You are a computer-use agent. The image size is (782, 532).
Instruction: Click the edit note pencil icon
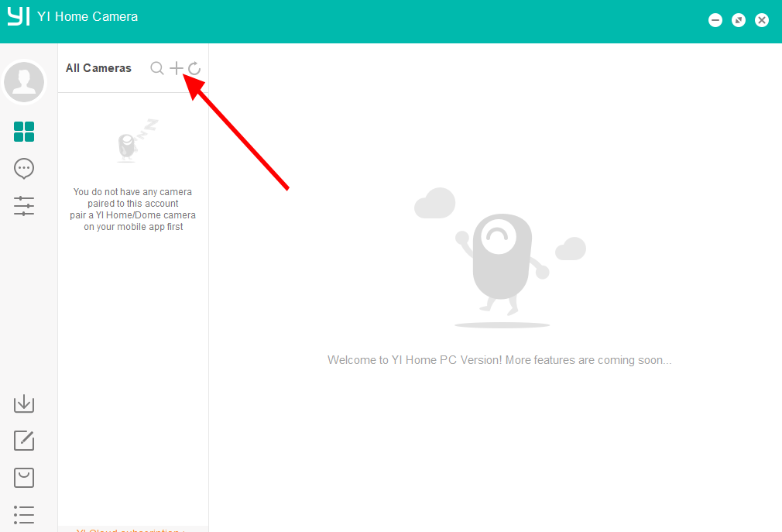[24, 441]
